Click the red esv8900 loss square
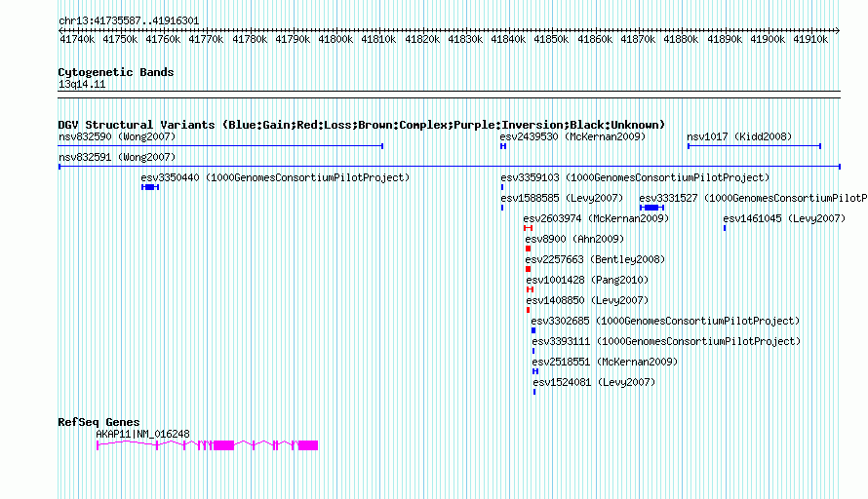 tap(528, 249)
